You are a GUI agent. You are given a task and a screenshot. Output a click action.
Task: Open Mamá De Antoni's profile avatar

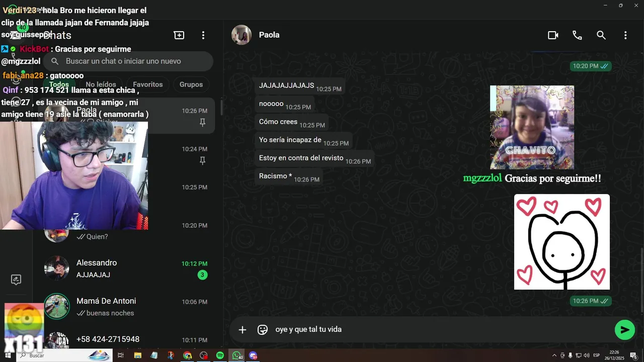pyautogui.click(x=57, y=306)
